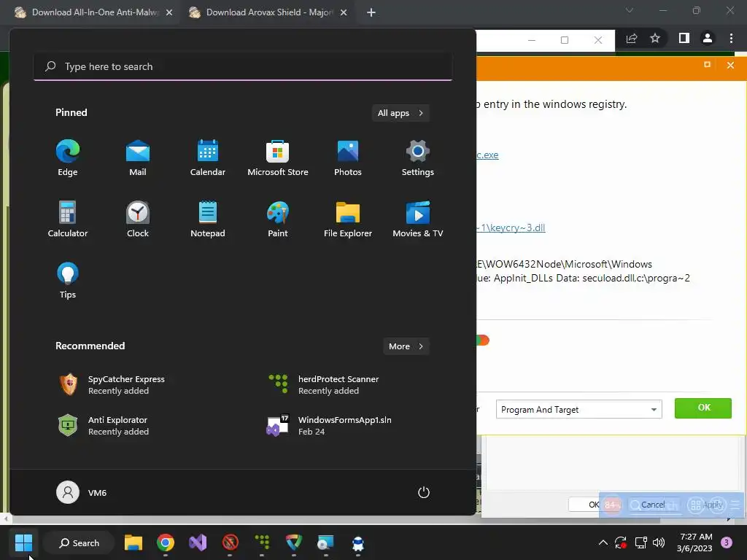Open Microsoft Store from Start menu
The width and height of the screenshot is (747, 560).
click(x=278, y=158)
